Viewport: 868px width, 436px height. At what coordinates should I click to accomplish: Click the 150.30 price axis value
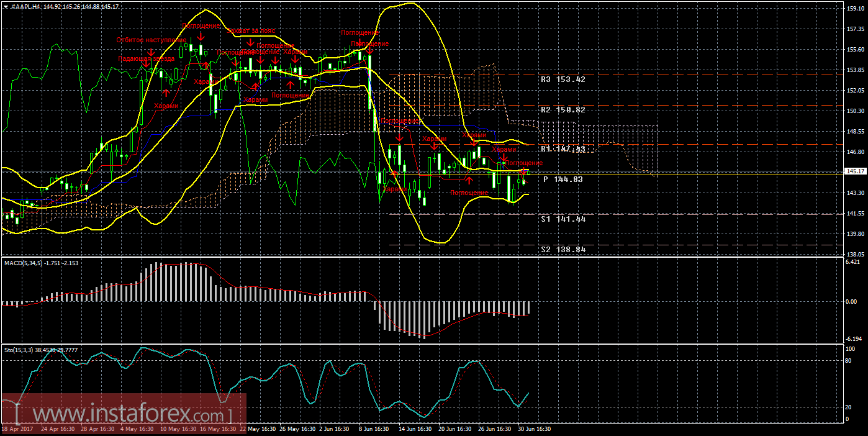pos(856,111)
